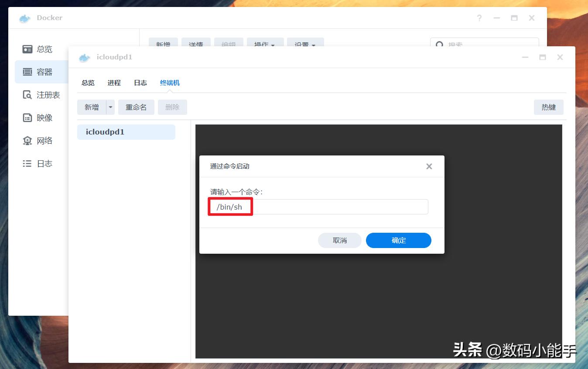Viewport: 588px width, 369px height.
Task: Open the 热键 (Hotkeys) button
Action: (x=548, y=107)
